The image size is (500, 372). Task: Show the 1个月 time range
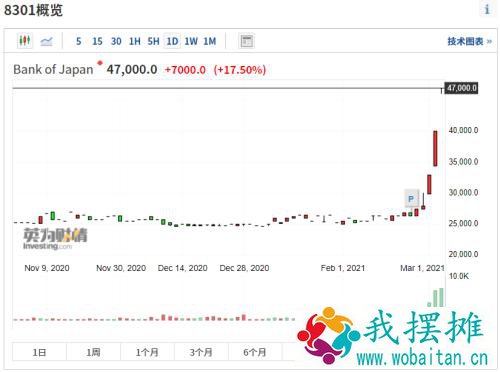(x=147, y=352)
